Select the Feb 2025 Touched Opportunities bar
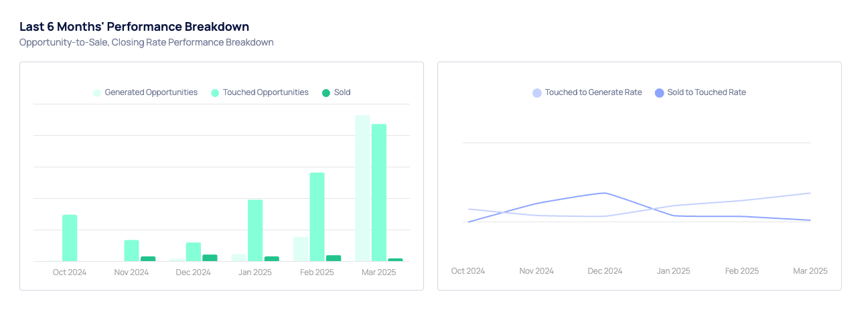This screenshot has height=326, width=868. click(317, 217)
